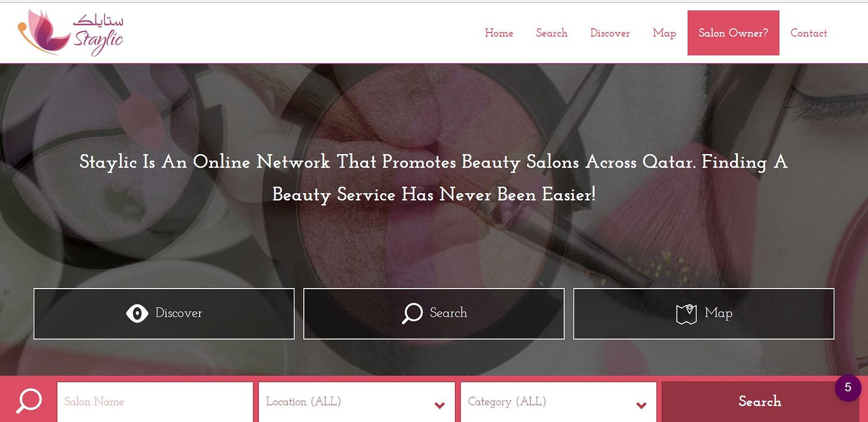This screenshot has height=422, width=868.
Task: Click the eye icon on Discover button
Action: tap(137, 314)
